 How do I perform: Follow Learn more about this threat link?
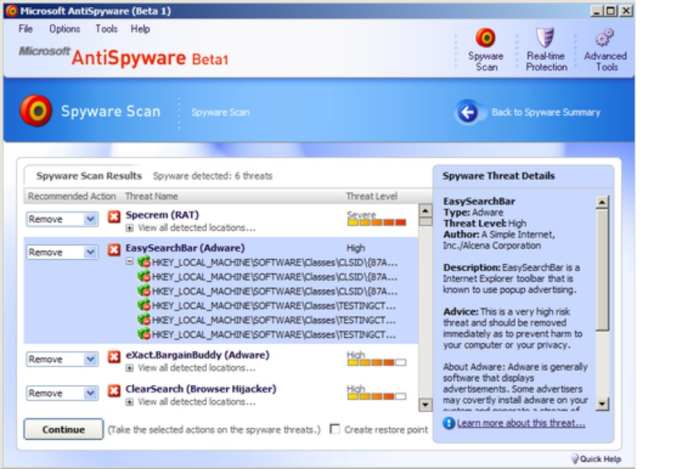(521, 423)
